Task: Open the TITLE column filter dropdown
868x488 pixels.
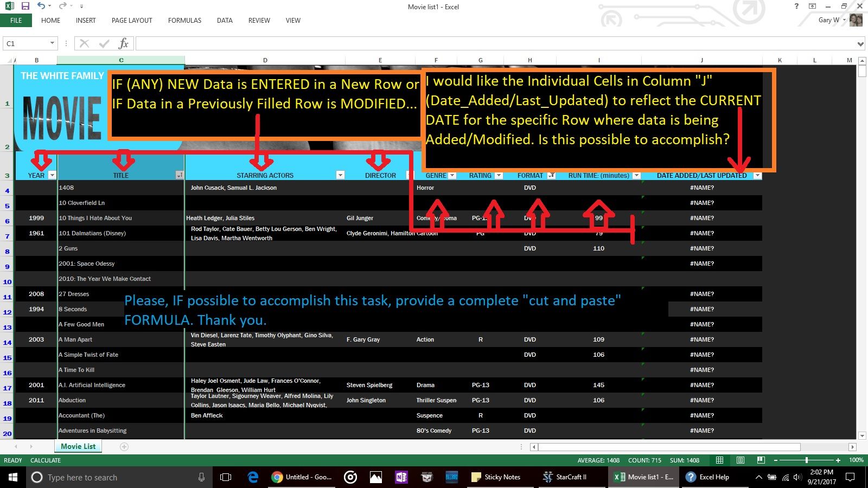Action: click(180, 175)
